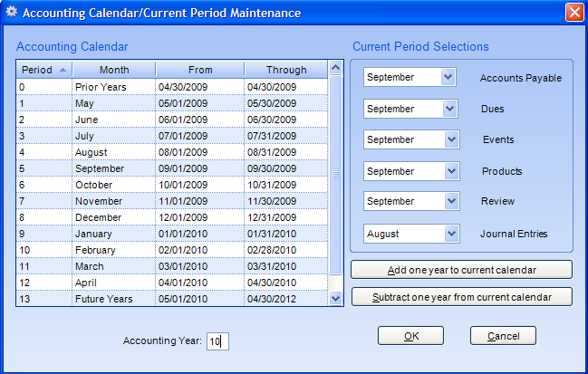Select the September row in the calendar

point(172,168)
